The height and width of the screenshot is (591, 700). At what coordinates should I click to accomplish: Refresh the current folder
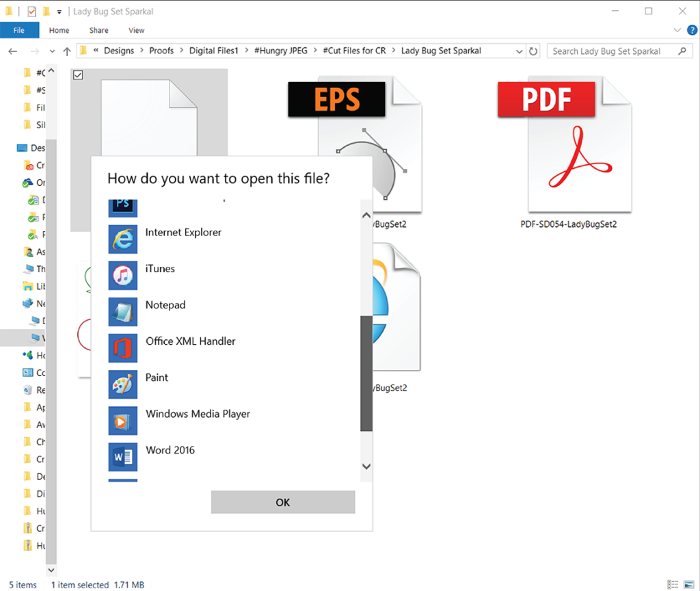coord(533,51)
